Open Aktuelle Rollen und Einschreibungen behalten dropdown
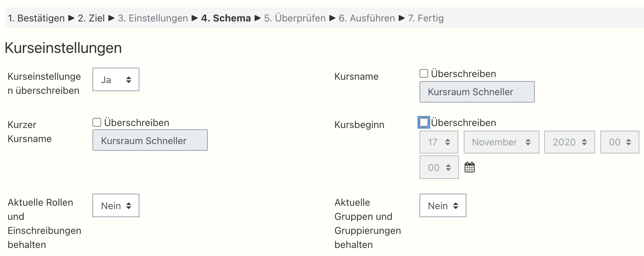Screen dimensions: 644x256 pos(116,206)
